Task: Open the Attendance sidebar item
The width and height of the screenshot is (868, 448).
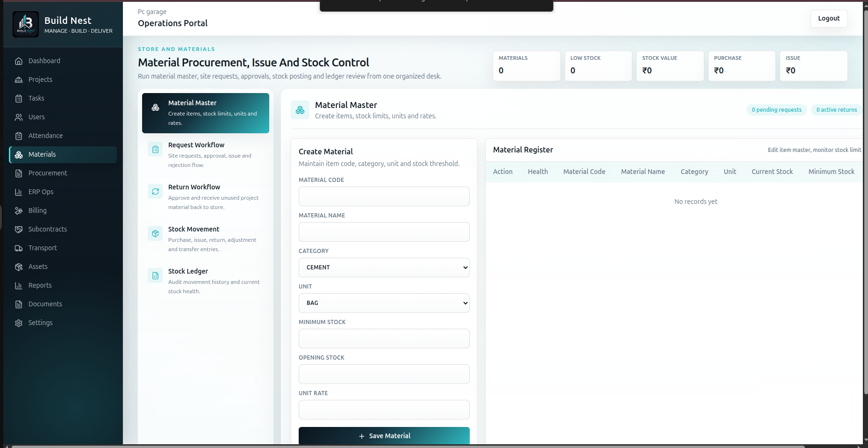Action: [x=63, y=136]
